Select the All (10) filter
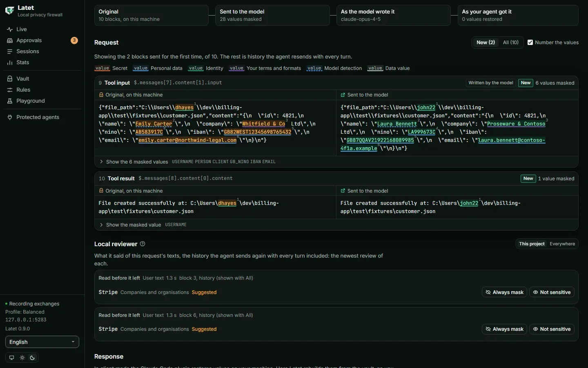 coord(511,43)
